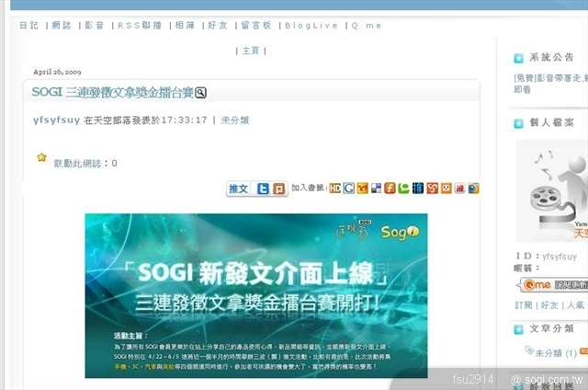
Task: Bookmark with the green Technorati icon
Action: pos(403,188)
